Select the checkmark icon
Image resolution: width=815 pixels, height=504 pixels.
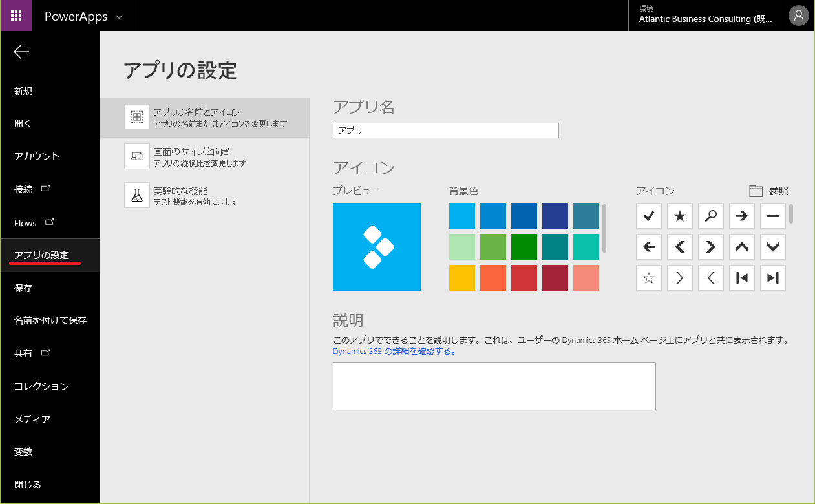(x=649, y=216)
